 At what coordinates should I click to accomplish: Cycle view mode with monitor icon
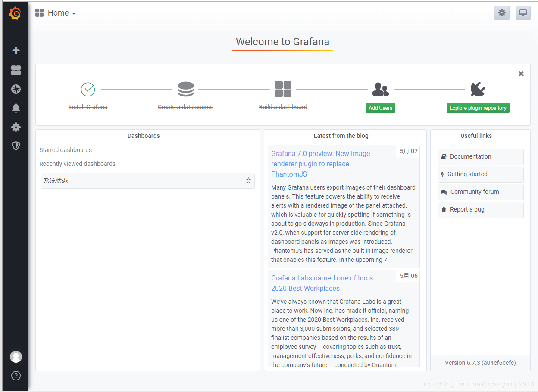523,13
